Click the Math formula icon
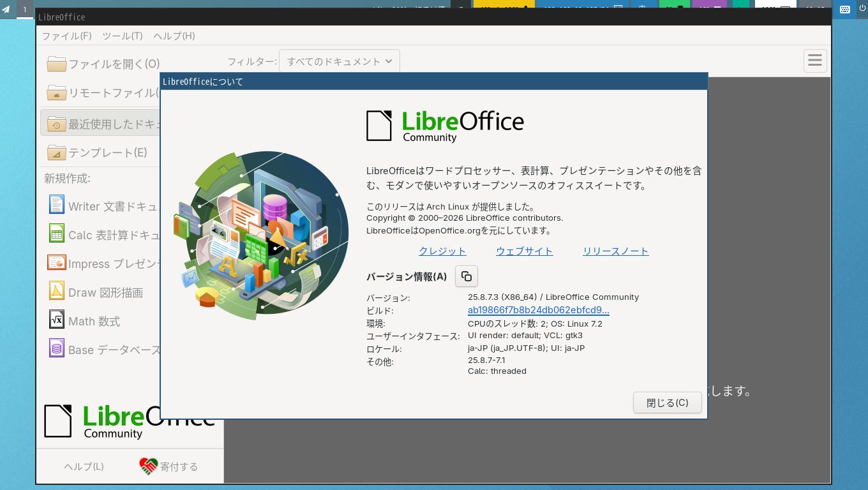This screenshot has height=490, width=868. 57,320
